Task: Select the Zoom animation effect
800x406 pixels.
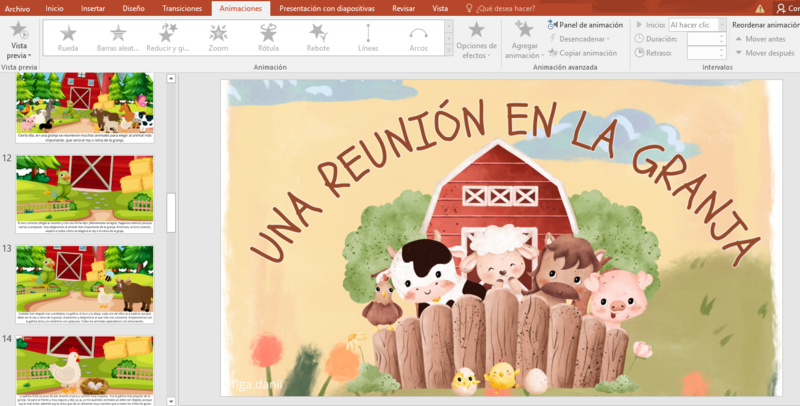Action: click(x=218, y=38)
